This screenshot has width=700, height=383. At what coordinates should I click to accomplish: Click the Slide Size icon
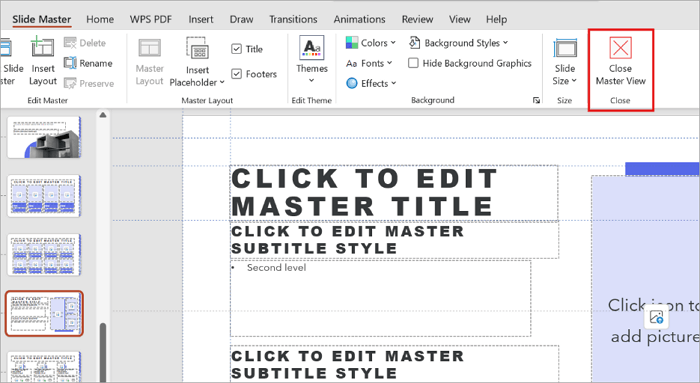[x=565, y=48]
